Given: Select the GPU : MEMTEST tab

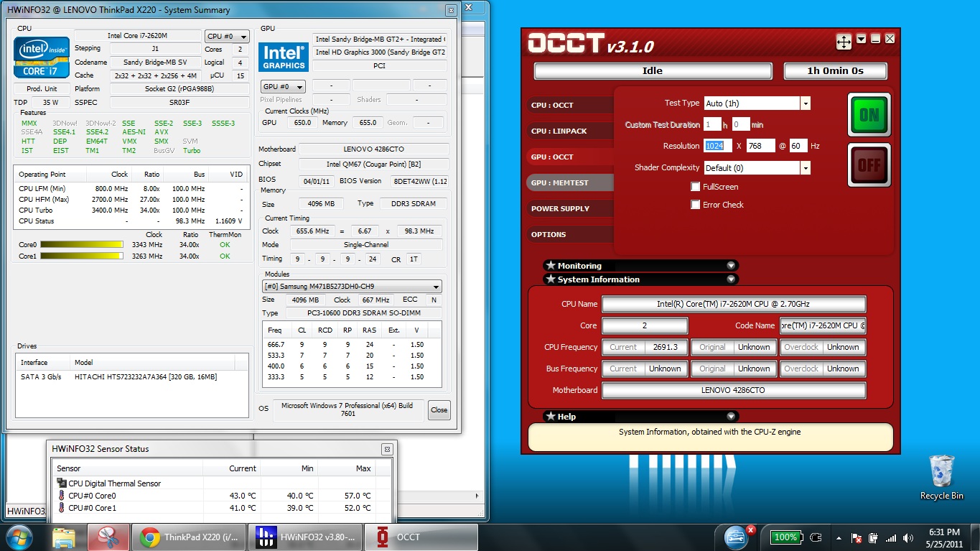Looking at the screenshot, I should coord(570,182).
